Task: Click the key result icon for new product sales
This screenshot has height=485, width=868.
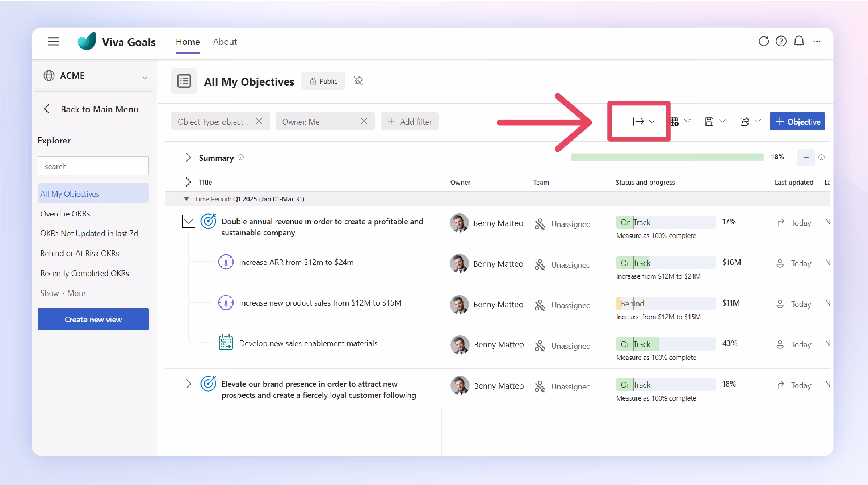Action: point(226,302)
